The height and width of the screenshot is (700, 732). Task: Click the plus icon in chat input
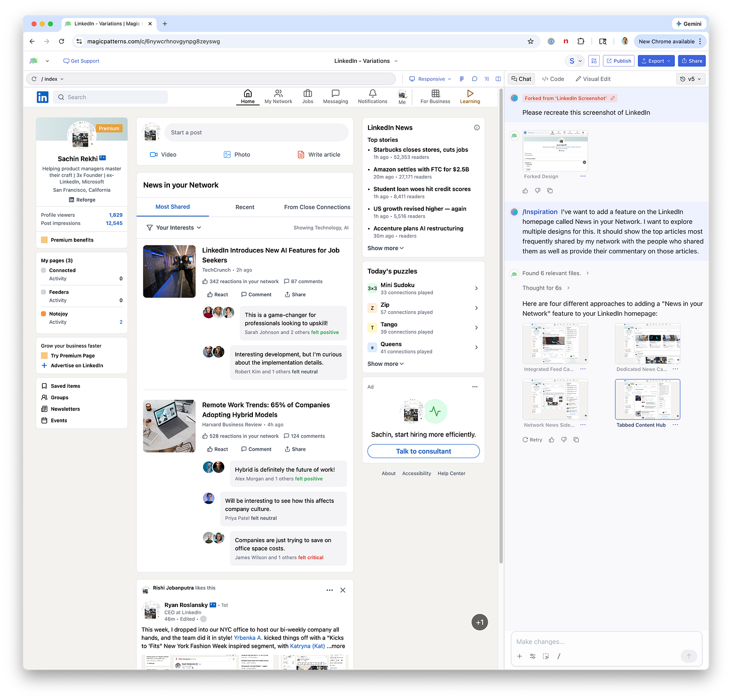pyautogui.click(x=520, y=656)
